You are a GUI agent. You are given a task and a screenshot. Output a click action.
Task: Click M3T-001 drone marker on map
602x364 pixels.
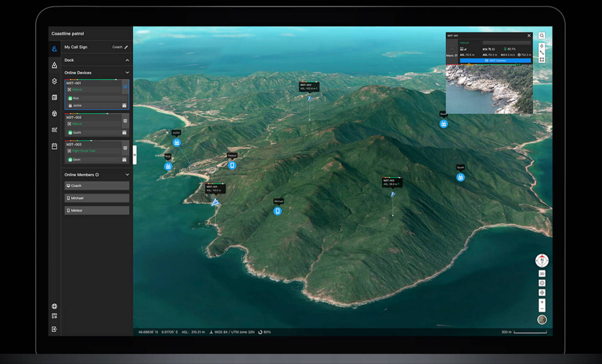click(x=215, y=202)
